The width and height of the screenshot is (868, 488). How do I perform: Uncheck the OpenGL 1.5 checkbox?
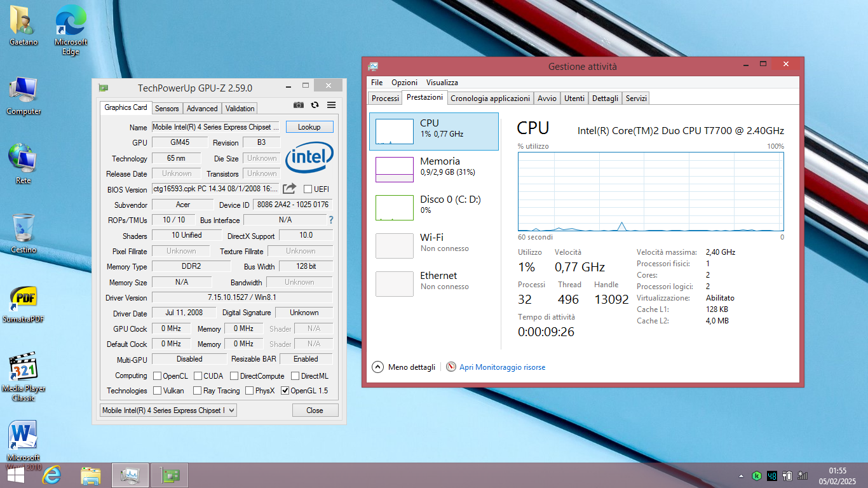[285, 391]
